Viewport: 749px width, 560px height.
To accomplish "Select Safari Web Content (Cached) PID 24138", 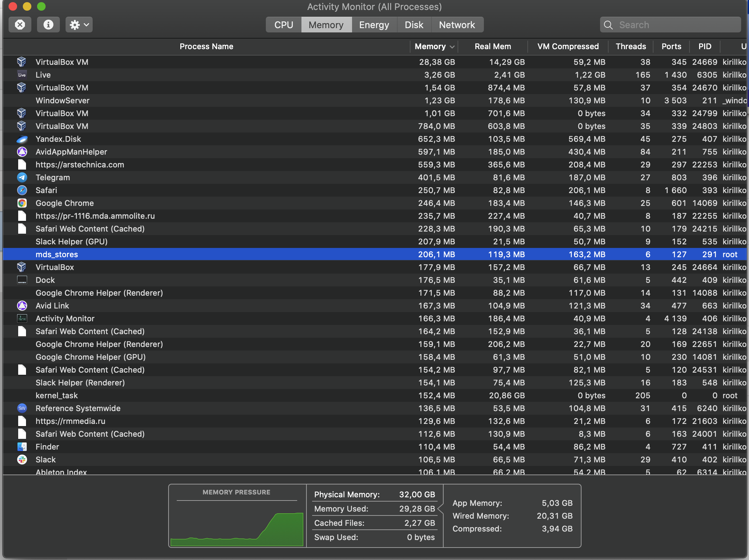I will tap(375, 331).
